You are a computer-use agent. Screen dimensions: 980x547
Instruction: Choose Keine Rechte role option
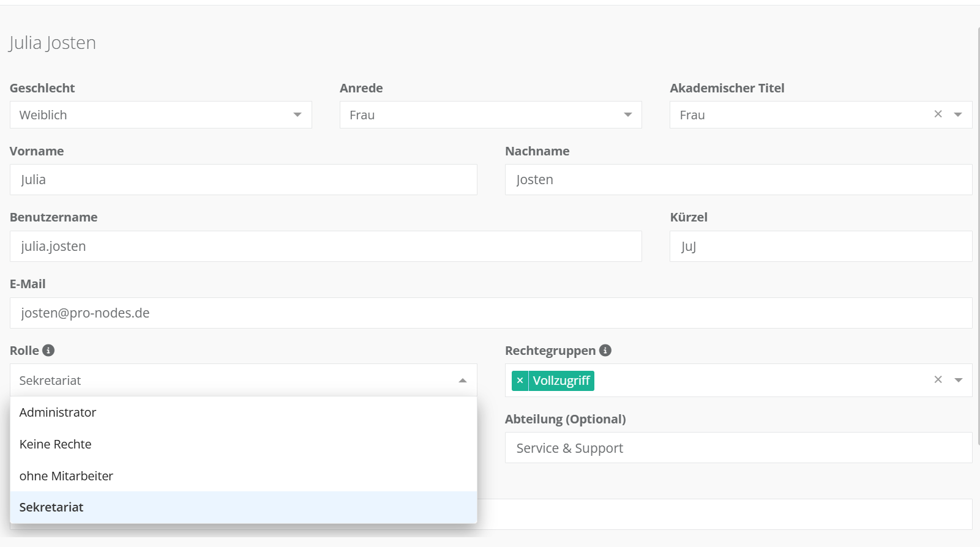[x=56, y=444]
